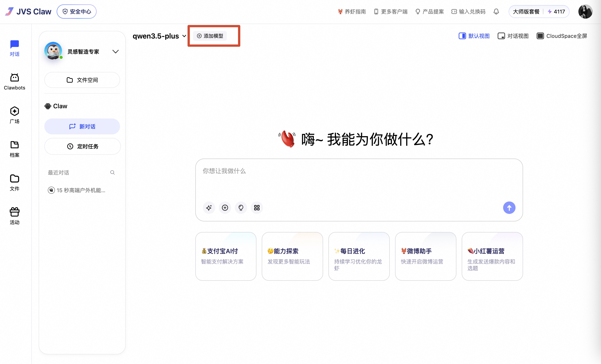Open the qwen3.5-plus model dropdown
Image resolution: width=601 pixels, height=364 pixels.
point(159,36)
